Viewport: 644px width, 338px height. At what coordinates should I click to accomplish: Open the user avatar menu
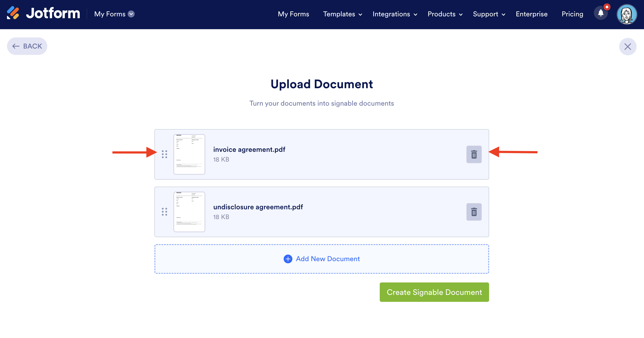coord(627,14)
